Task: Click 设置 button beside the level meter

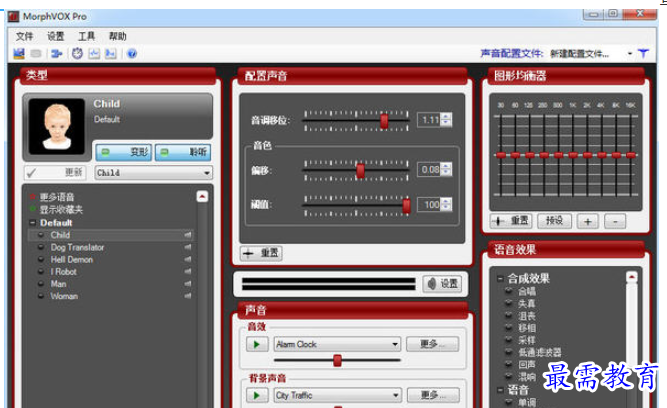Action: pyautogui.click(x=444, y=284)
